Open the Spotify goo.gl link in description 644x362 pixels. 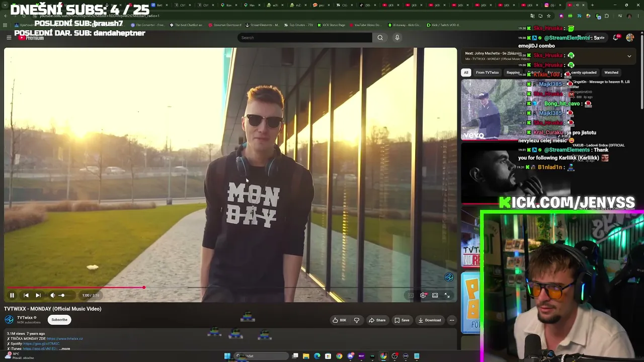[x=41, y=344]
